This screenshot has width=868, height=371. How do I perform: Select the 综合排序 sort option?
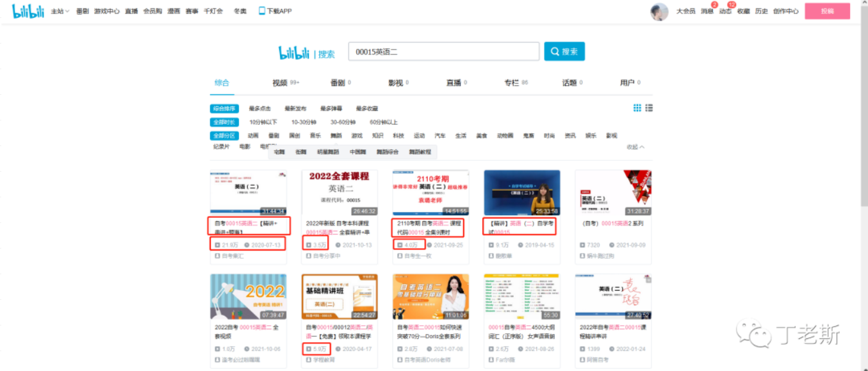click(224, 109)
